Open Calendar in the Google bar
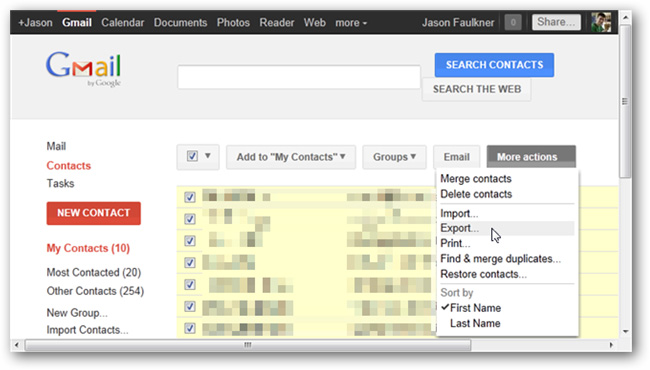The height and width of the screenshot is (370, 650). point(123,22)
